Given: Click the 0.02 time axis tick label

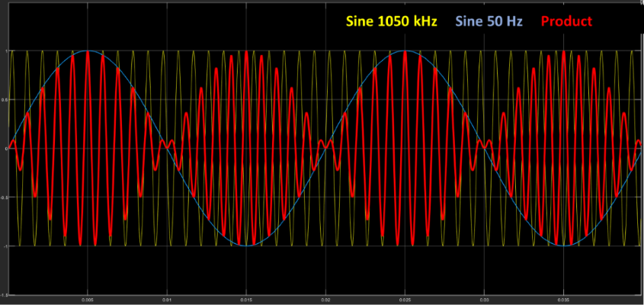Looking at the screenshot, I should click(x=325, y=300).
